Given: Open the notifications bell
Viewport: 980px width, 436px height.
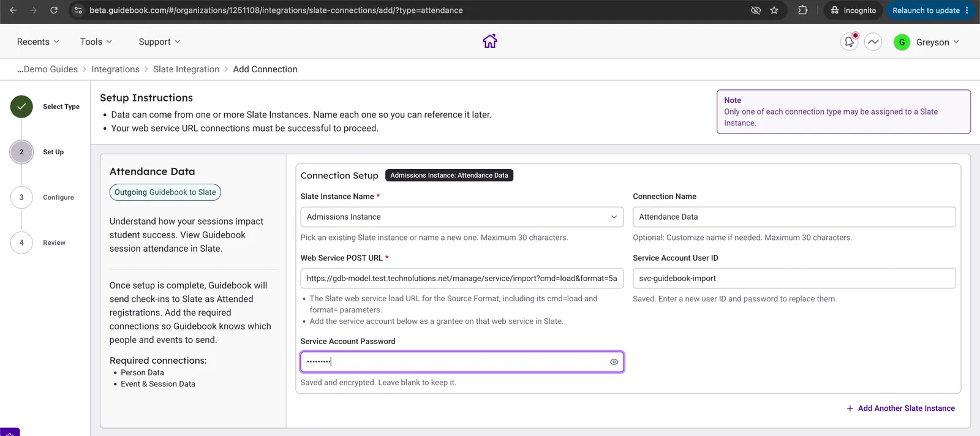Looking at the screenshot, I should click(850, 42).
